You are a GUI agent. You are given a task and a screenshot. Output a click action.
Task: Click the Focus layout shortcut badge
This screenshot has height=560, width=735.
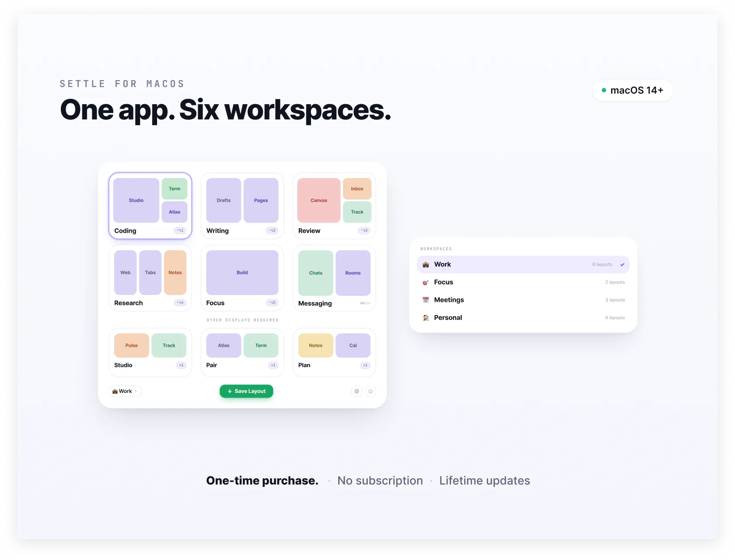tap(272, 303)
